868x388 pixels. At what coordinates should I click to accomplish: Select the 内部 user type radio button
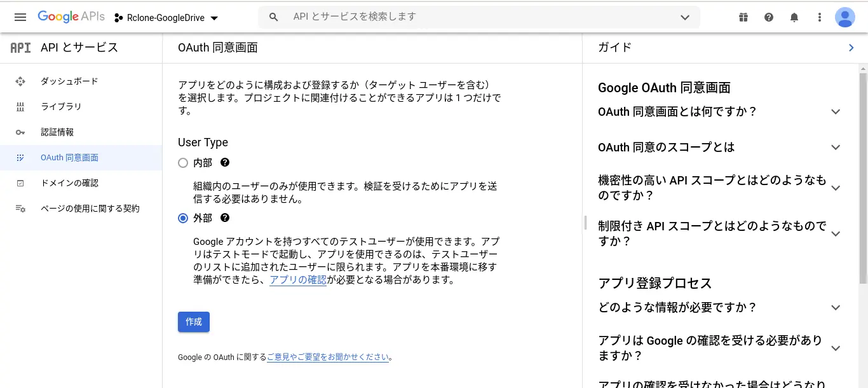[x=183, y=163]
